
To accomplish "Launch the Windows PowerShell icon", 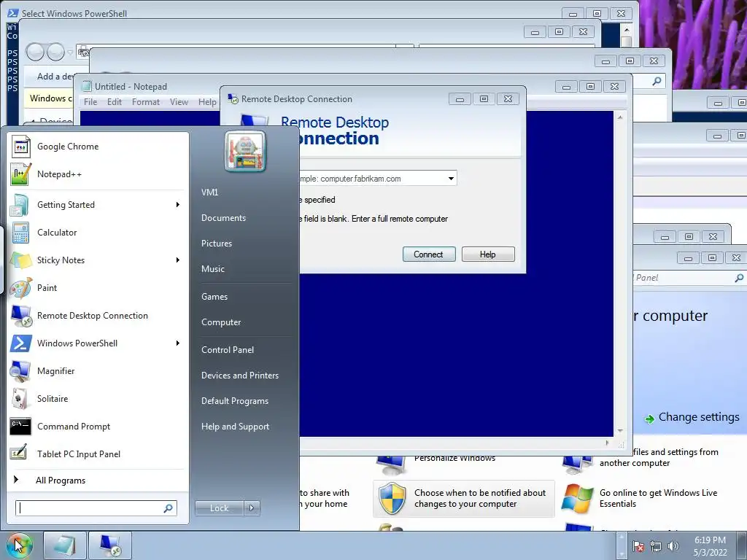I will click(20, 343).
